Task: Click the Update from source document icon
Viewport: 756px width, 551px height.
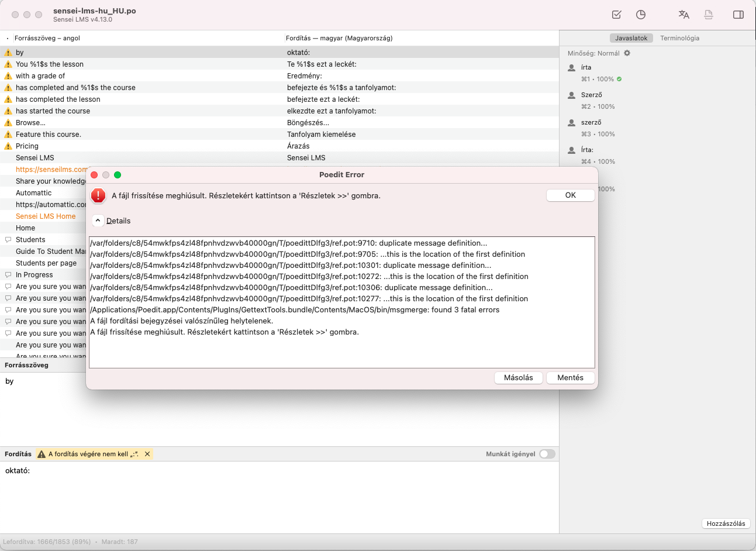Action: [708, 15]
